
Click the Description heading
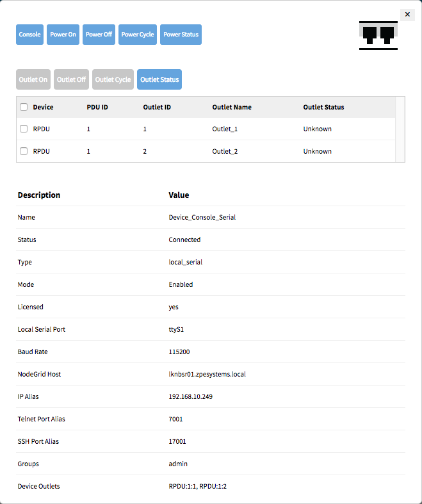[39, 195]
